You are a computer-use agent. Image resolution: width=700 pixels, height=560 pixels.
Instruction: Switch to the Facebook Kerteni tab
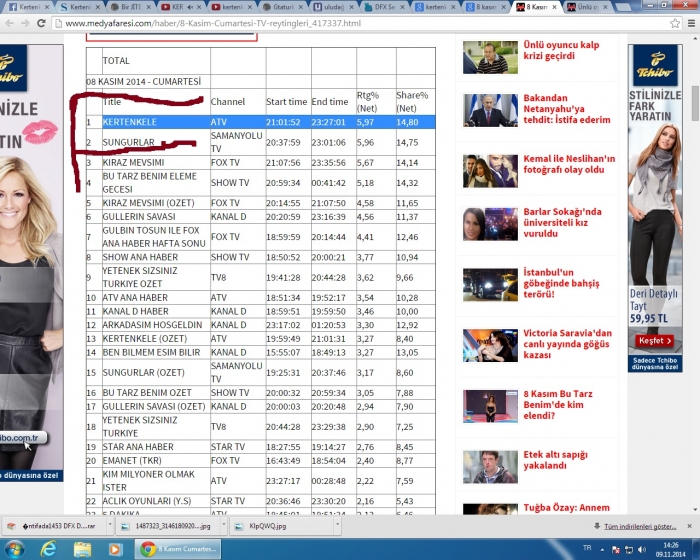click(x=27, y=7)
